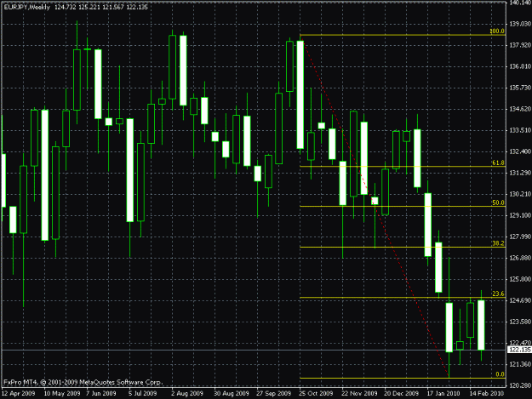
Task: Click the 17 Jan 2010 date label
Action: (443, 394)
